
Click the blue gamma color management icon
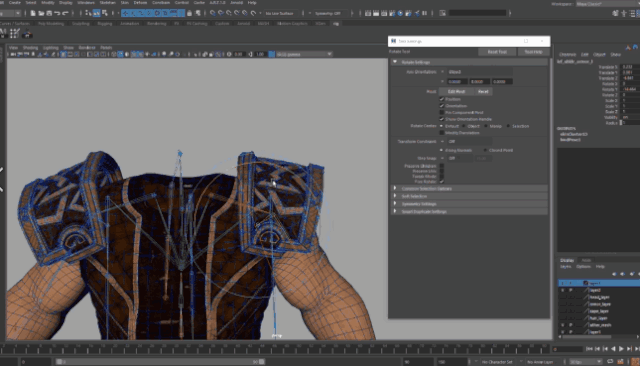[x=271, y=54]
